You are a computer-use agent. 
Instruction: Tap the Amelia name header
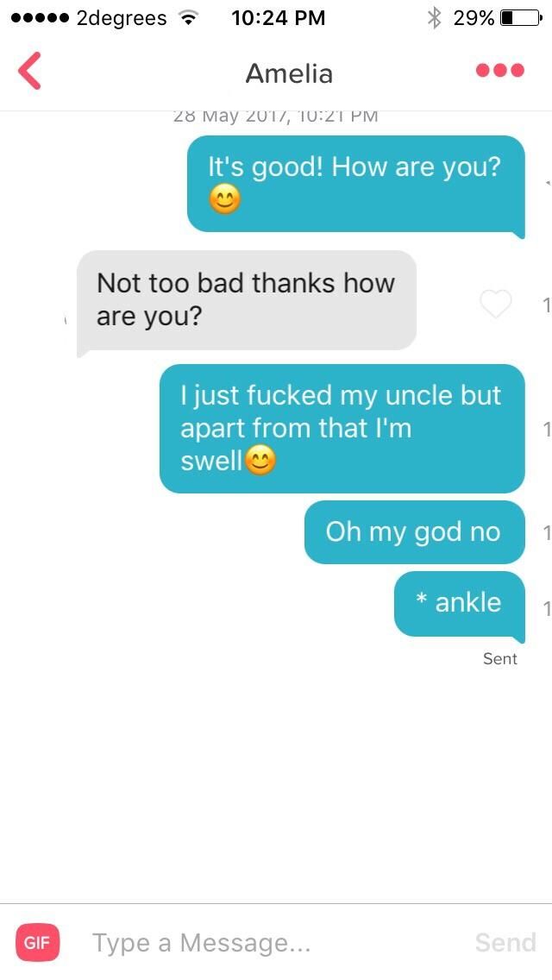[289, 73]
